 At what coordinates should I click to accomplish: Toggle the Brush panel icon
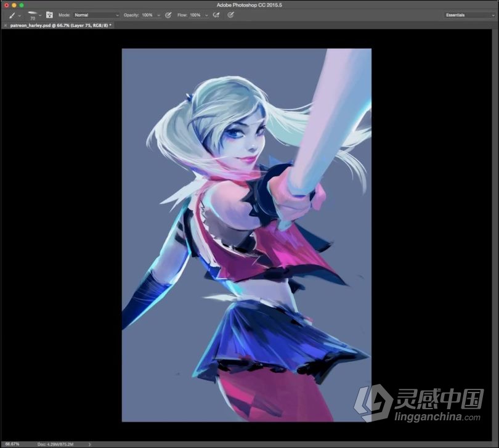point(49,15)
